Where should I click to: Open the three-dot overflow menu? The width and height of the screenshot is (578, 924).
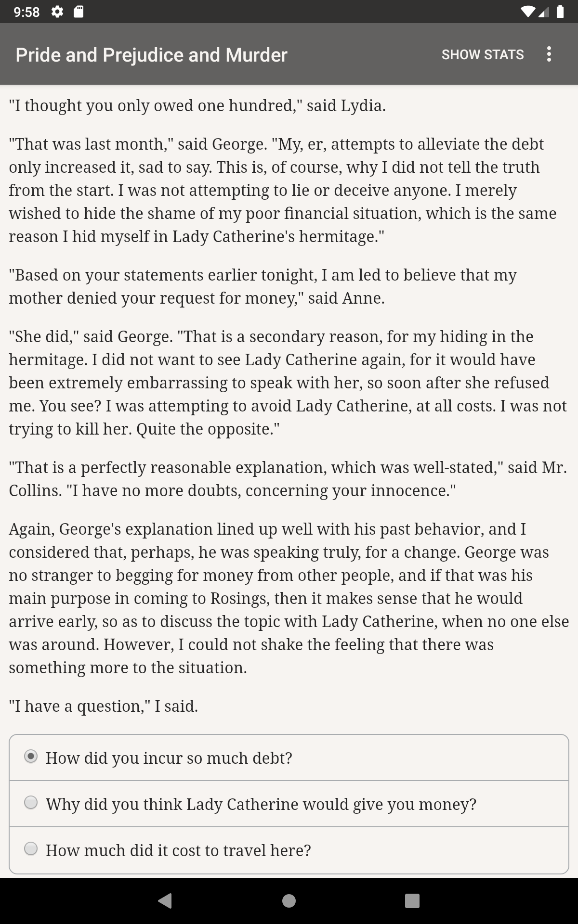coord(549,54)
